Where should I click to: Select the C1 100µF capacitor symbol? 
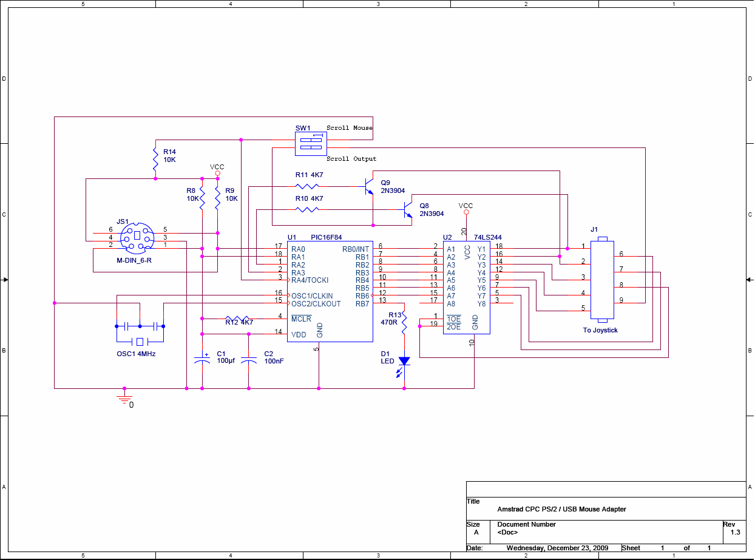tap(201, 360)
